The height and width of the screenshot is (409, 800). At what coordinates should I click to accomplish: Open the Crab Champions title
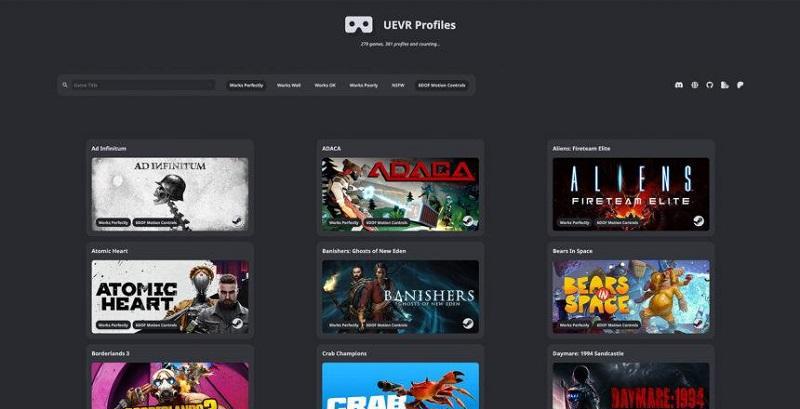[344, 353]
